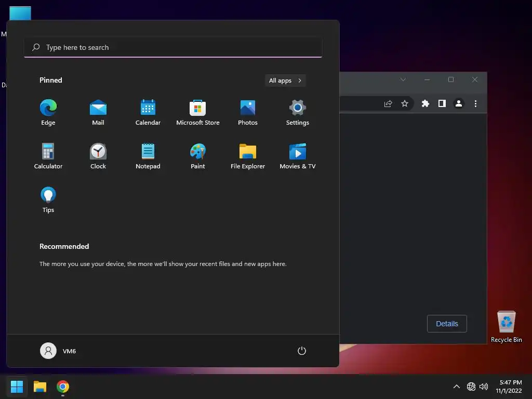This screenshot has width=532, height=399.
Task: Show All apps list
Action: 285,81
